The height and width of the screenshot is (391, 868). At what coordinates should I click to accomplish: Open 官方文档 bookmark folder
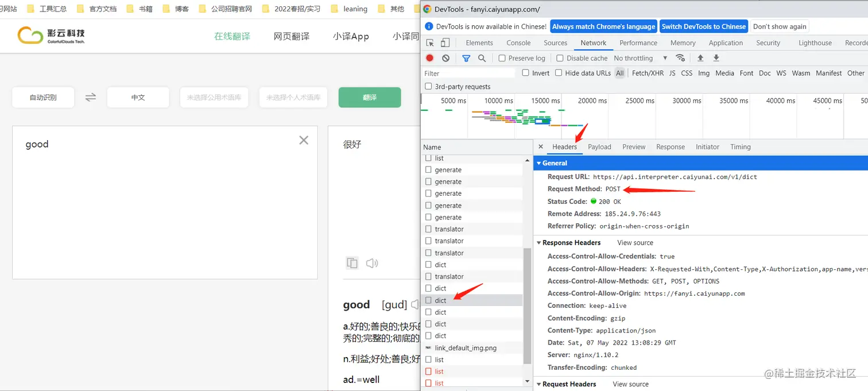pyautogui.click(x=96, y=9)
